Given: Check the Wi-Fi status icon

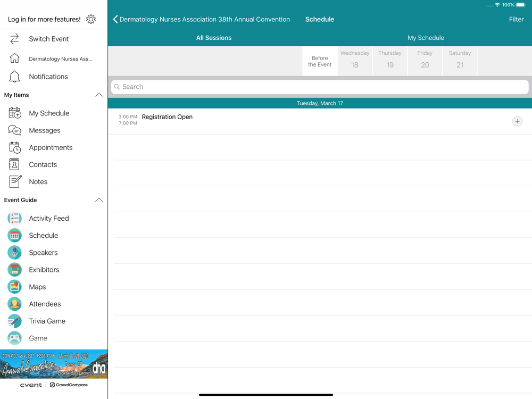Looking at the screenshot, I should click(497, 5).
